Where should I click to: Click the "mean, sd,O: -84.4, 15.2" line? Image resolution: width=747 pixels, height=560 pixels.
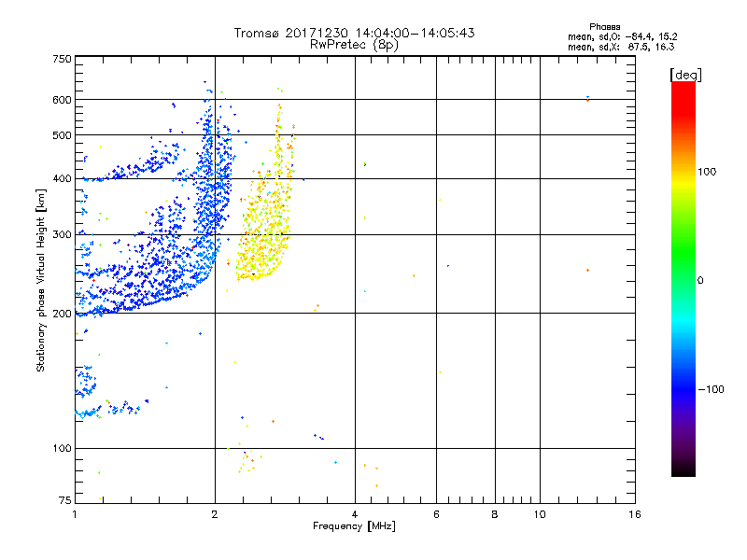[622, 36]
